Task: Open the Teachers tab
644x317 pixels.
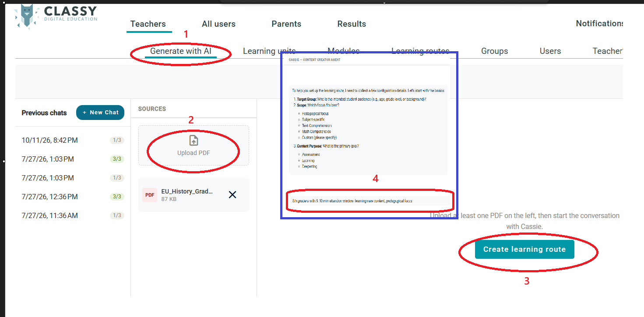Action: [x=148, y=24]
